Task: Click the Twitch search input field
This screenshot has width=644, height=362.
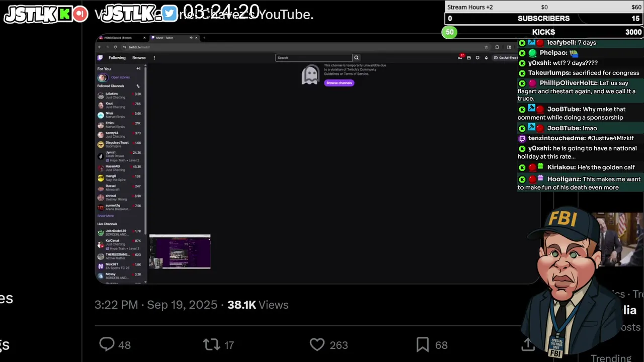Action: coord(314,58)
